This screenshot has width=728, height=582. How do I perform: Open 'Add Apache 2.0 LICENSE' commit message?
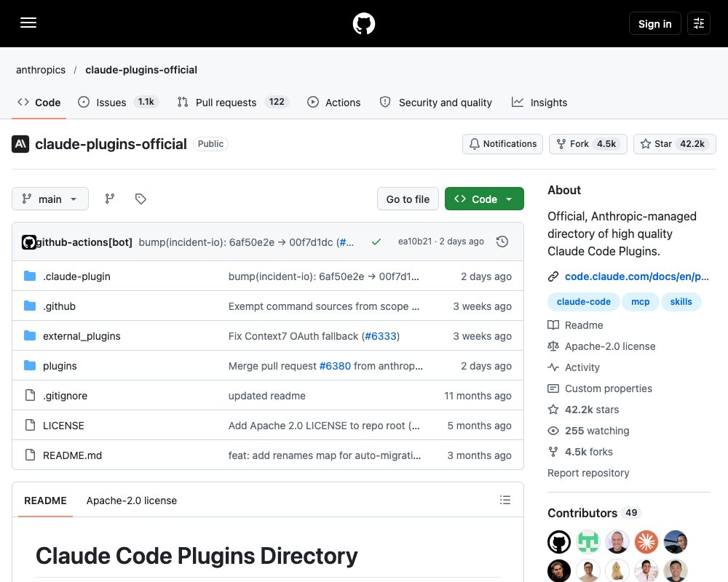click(324, 426)
